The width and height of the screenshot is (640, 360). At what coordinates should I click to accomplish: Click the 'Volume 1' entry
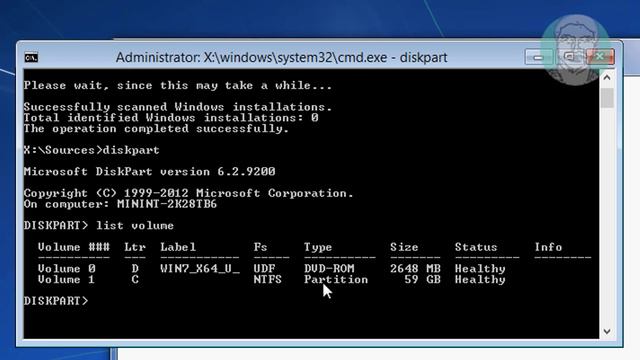(x=66, y=280)
